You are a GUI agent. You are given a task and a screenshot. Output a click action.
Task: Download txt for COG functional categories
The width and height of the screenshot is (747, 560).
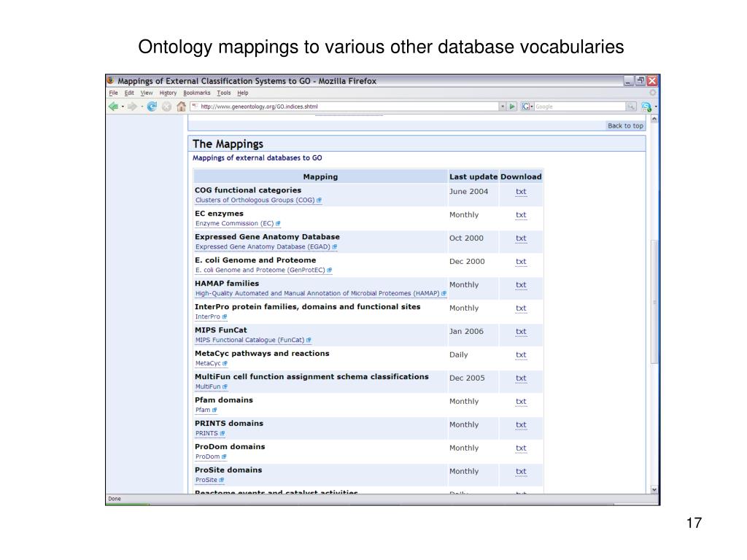tap(521, 192)
